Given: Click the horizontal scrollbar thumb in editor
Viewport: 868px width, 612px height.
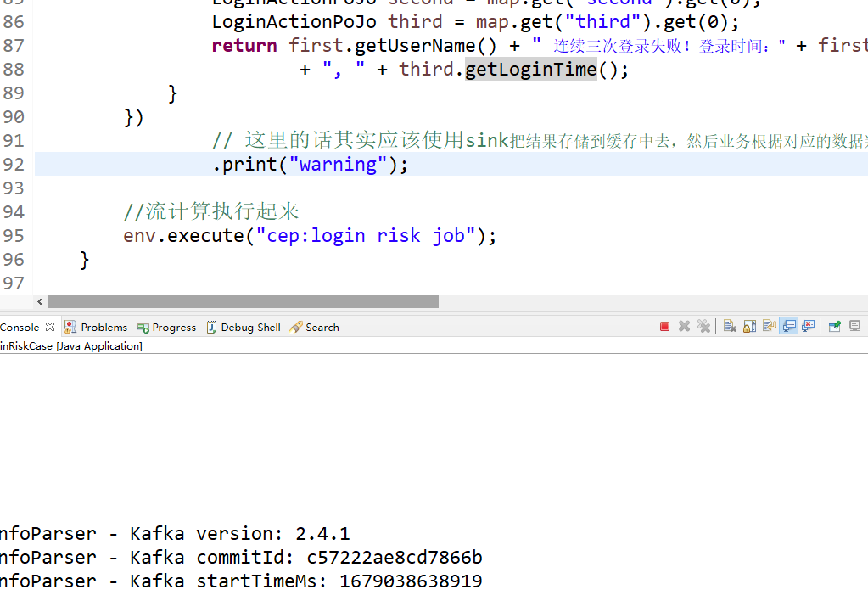Looking at the screenshot, I should pos(243,301).
